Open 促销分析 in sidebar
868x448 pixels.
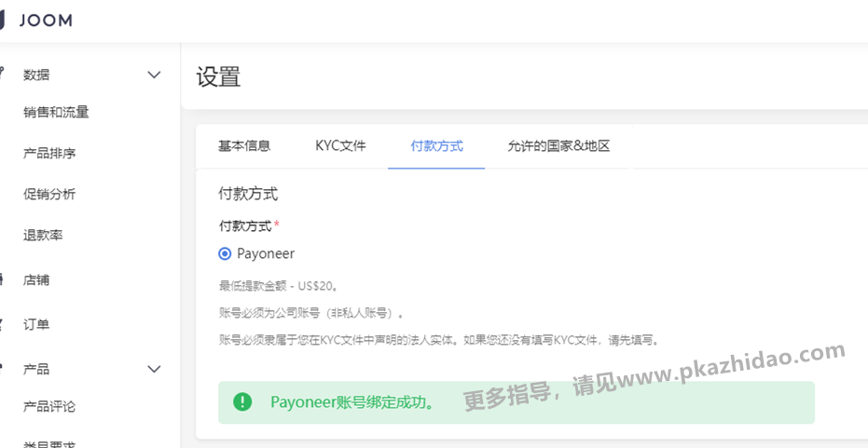[49, 194]
